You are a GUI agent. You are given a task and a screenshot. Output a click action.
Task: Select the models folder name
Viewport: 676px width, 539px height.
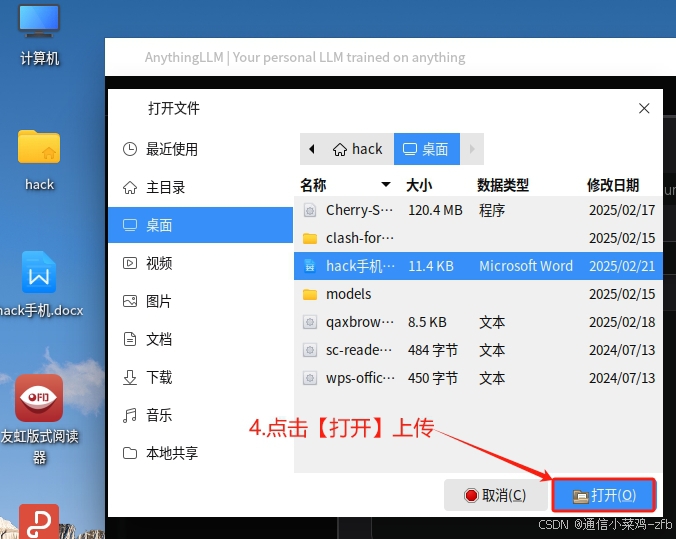(348, 294)
